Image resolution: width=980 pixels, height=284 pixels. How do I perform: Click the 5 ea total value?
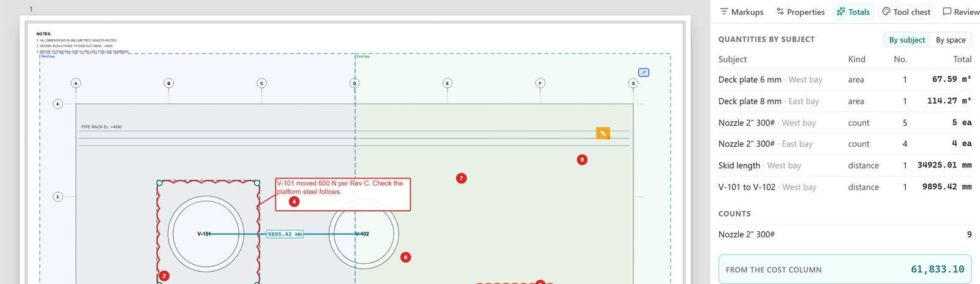click(x=962, y=123)
